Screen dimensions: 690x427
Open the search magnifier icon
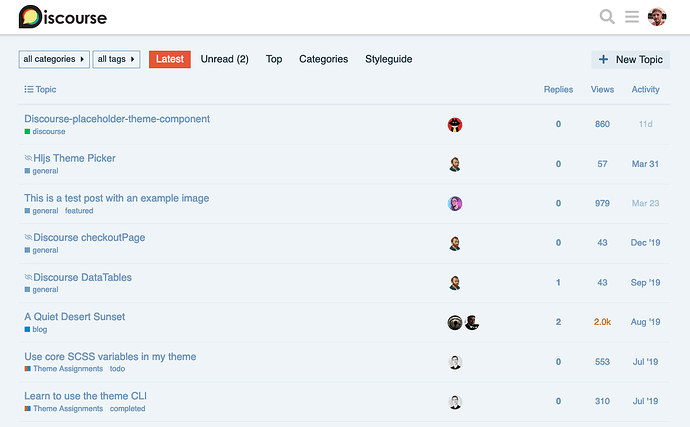[607, 17]
